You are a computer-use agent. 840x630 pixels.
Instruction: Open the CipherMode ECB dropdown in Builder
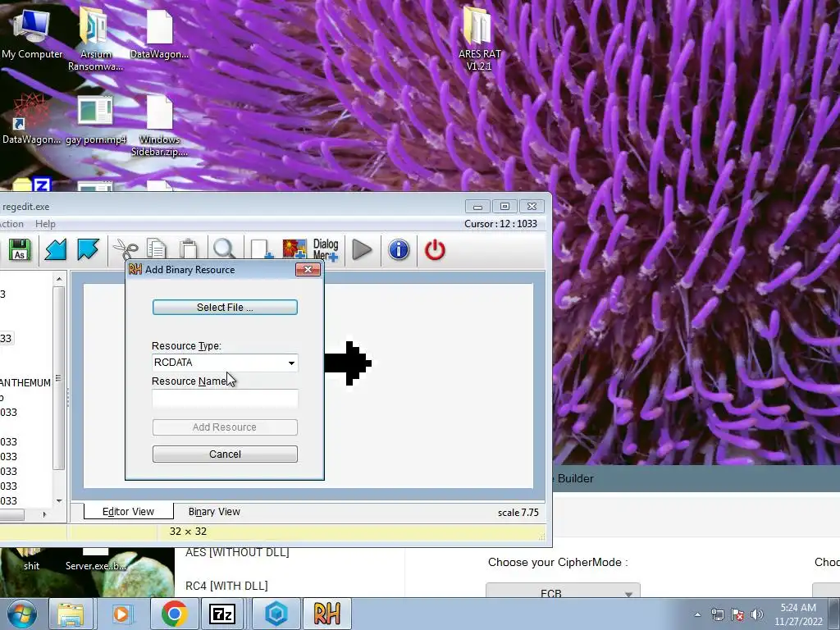coord(563,591)
